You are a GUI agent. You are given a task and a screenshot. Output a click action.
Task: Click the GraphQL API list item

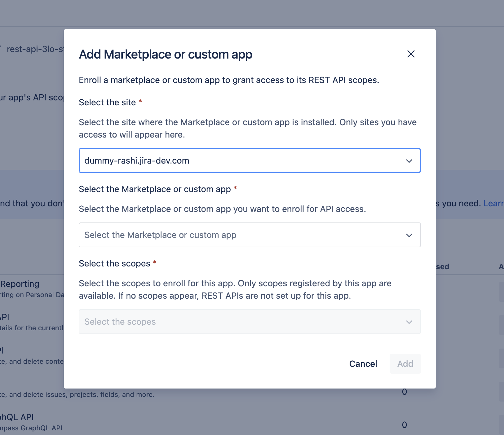tap(17, 417)
